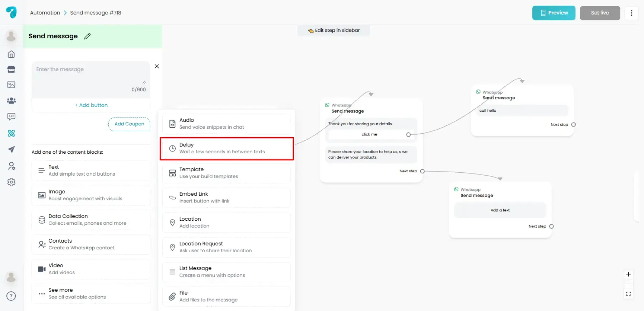The height and width of the screenshot is (311, 644).
Task: Click the + Add button link
Action: pos(91,105)
